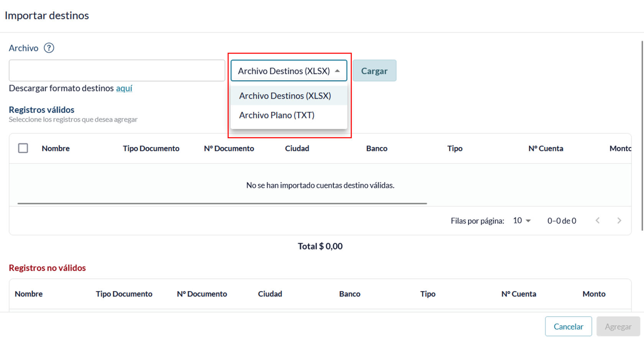Viewport: 644px width, 337px height.
Task: Click Ciudad header under Registros no válidos
Action: coord(270,294)
